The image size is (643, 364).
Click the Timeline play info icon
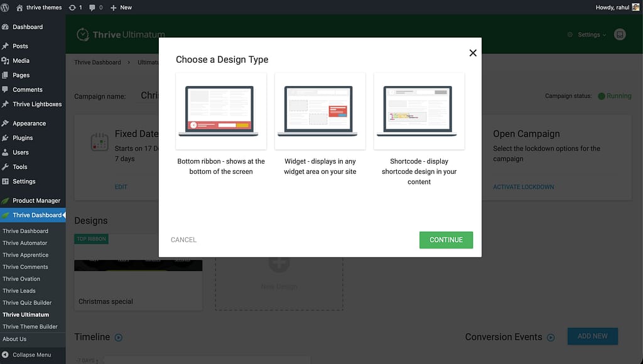coord(118,338)
